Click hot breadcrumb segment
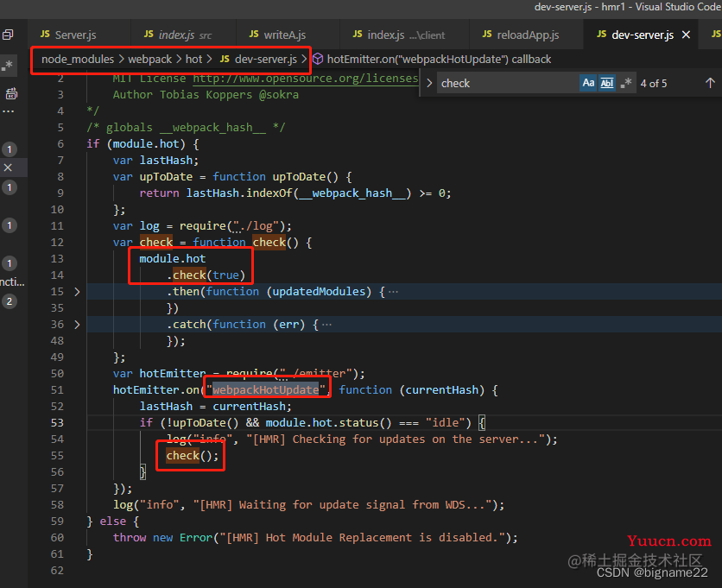The image size is (722, 588). point(193,60)
